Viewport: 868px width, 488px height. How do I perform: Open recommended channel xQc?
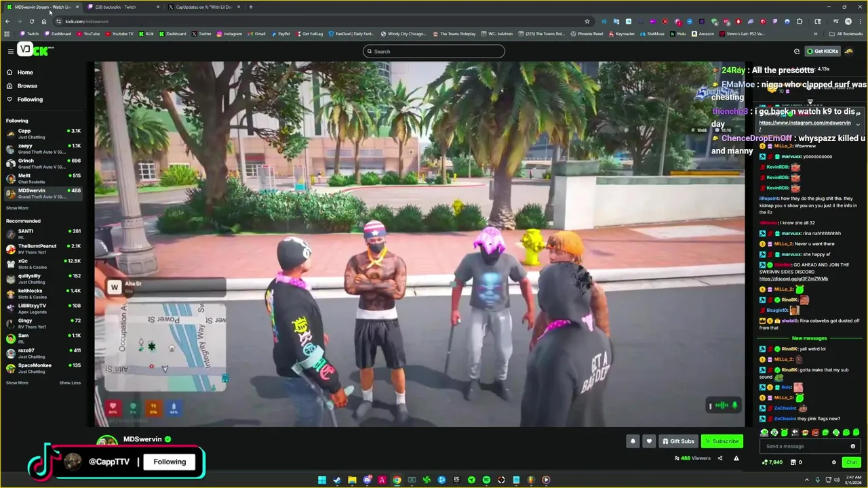(x=43, y=264)
